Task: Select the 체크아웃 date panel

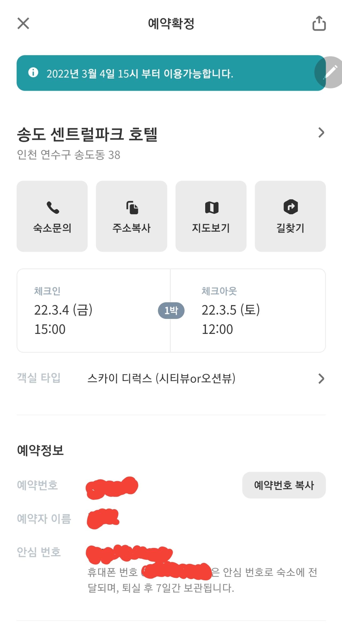Action: coord(248,311)
